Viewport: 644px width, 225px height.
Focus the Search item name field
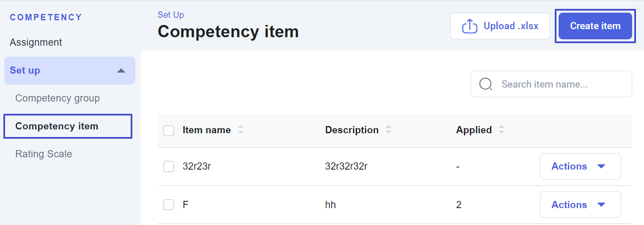tap(558, 84)
